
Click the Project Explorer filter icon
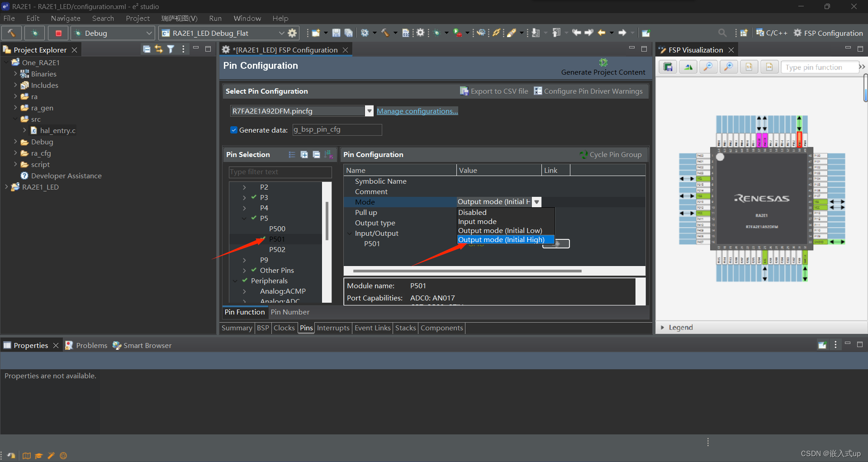[x=171, y=49]
